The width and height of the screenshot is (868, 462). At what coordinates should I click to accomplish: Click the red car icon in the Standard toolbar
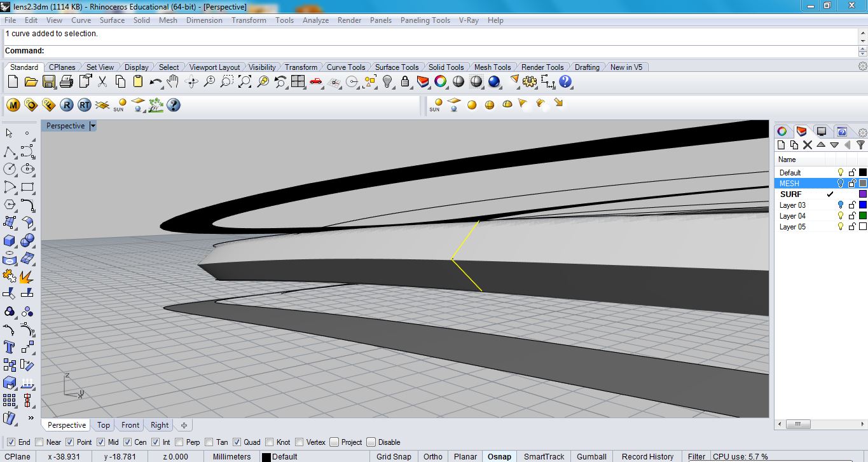[316, 82]
